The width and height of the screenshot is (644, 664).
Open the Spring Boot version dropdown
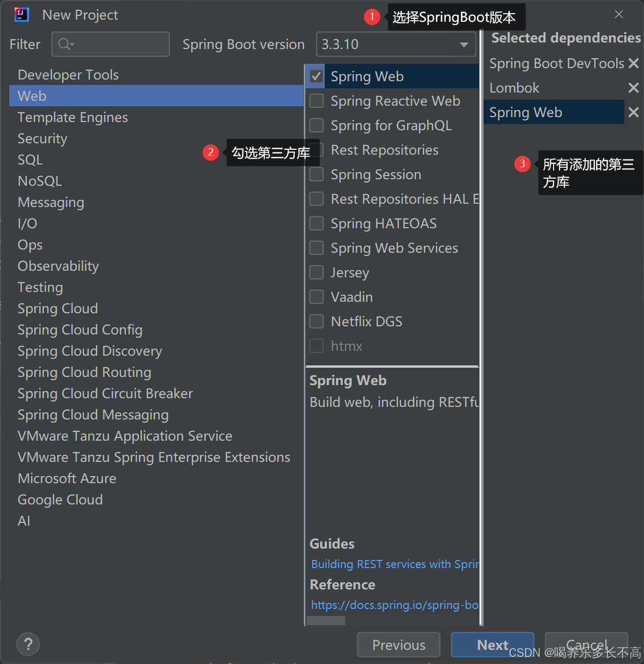coord(396,44)
